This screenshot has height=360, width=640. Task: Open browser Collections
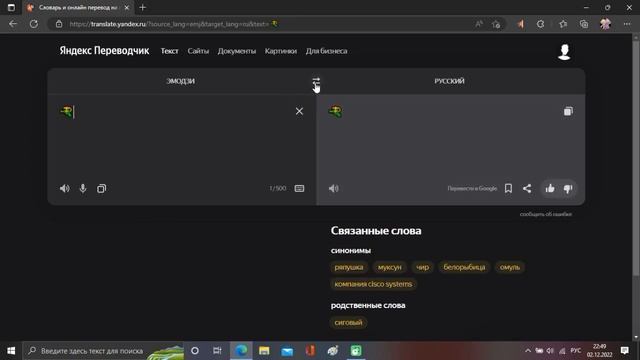tap(584, 24)
